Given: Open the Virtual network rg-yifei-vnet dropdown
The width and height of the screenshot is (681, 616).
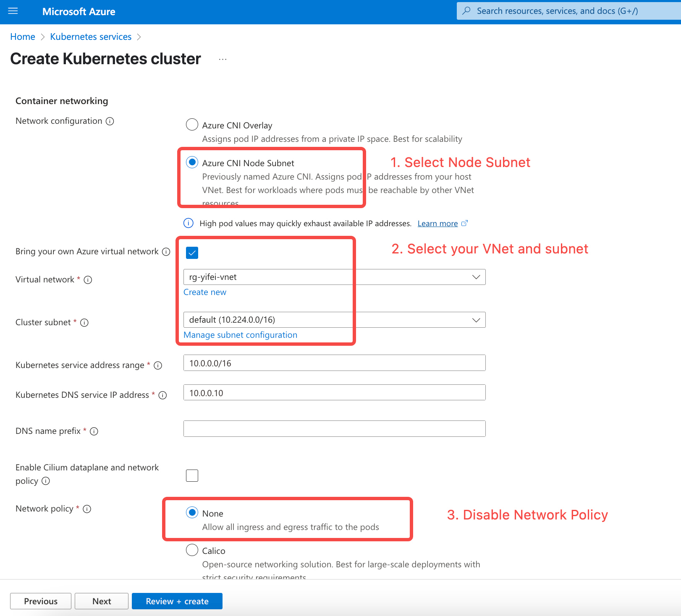Looking at the screenshot, I should click(334, 277).
